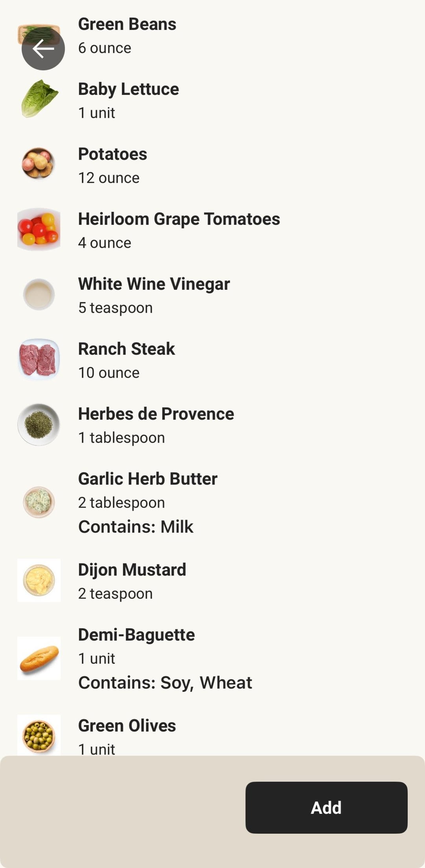Select the Potatoes thumbnail
The width and height of the screenshot is (425, 868).
tap(38, 163)
